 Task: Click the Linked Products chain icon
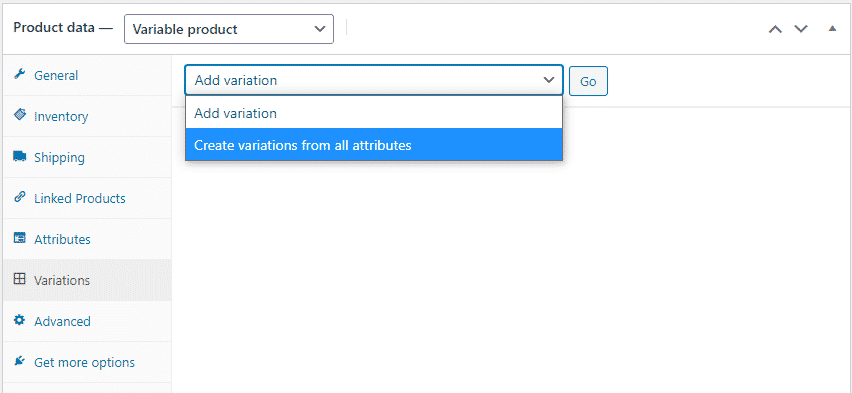point(20,197)
